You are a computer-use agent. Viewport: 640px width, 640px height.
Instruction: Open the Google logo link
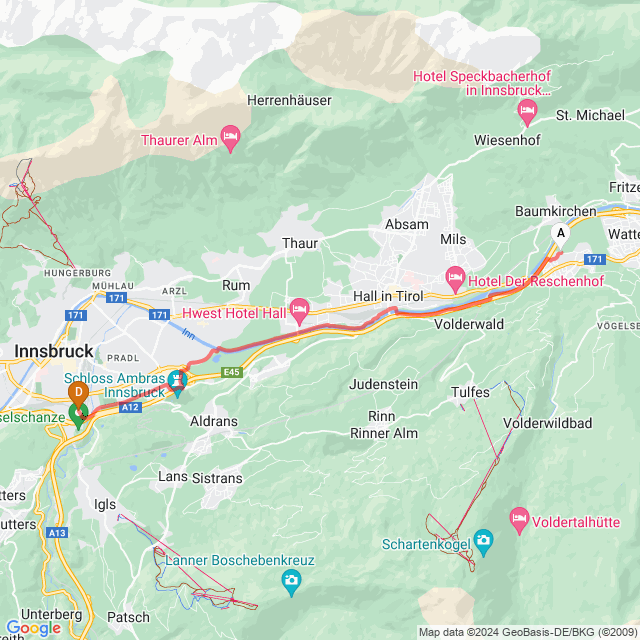pyautogui.click(x=33, y=629)
